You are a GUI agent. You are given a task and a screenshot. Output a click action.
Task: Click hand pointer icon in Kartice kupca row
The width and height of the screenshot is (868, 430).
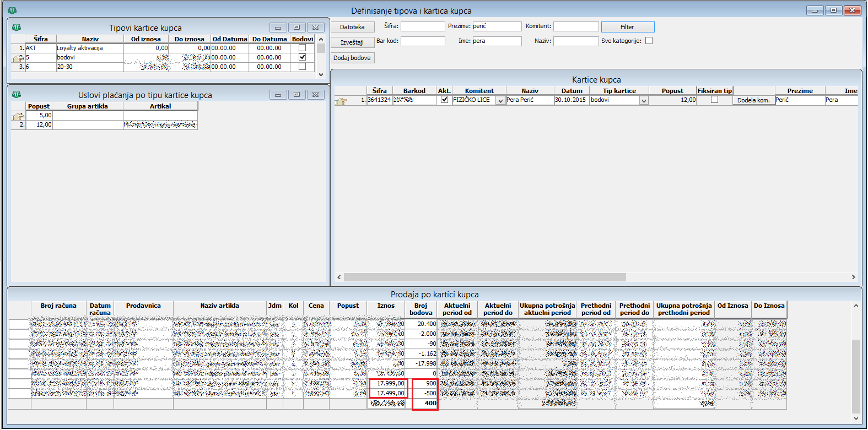point(342,101)
